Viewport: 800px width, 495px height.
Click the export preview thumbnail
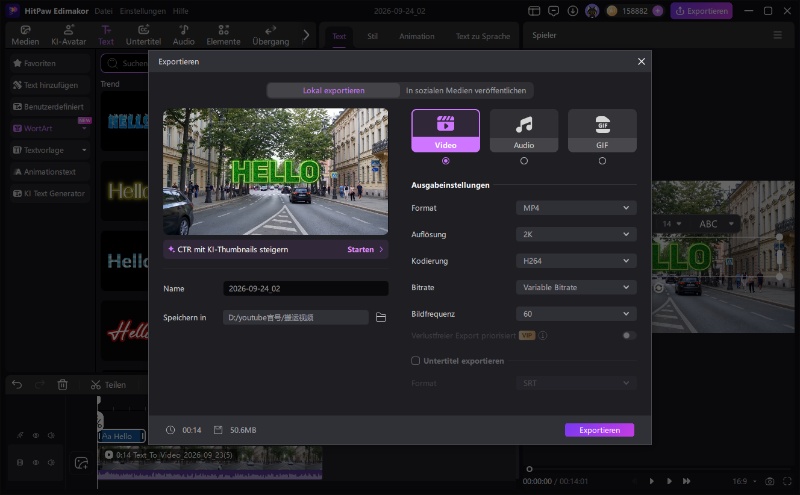(x=276, y=171)
